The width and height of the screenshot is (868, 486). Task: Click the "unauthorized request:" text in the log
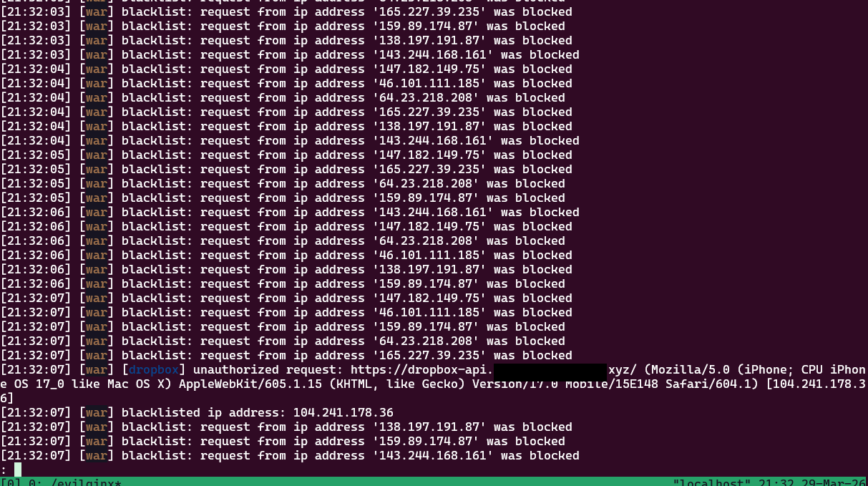click(268, 369)
